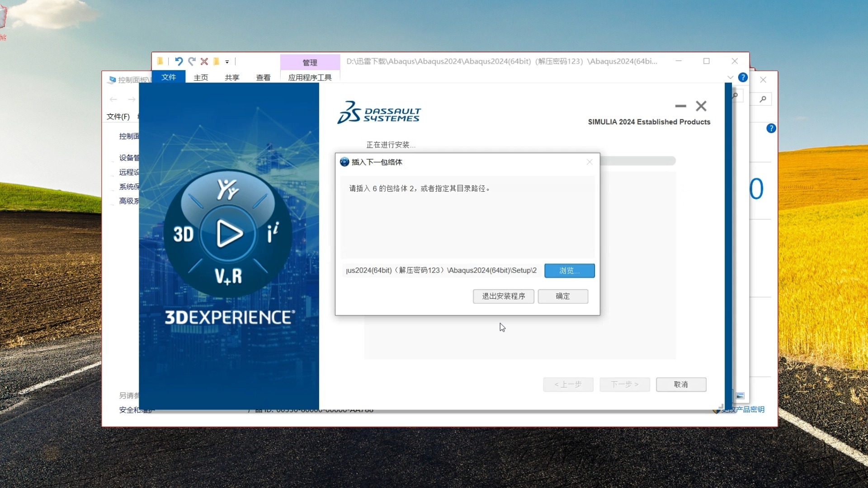The image size is (868, 488).
Task: Open the 文件 tab in File Explorer
Action: coord(169,77)
